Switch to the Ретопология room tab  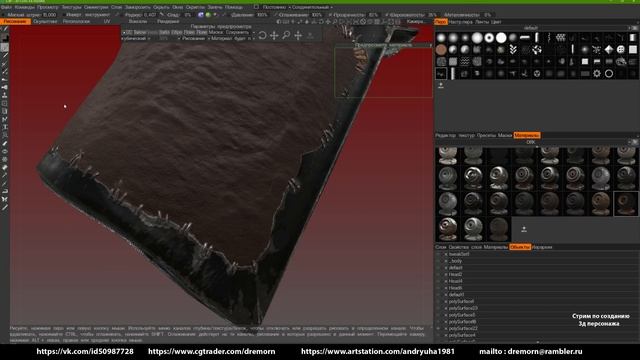[76, 21]
